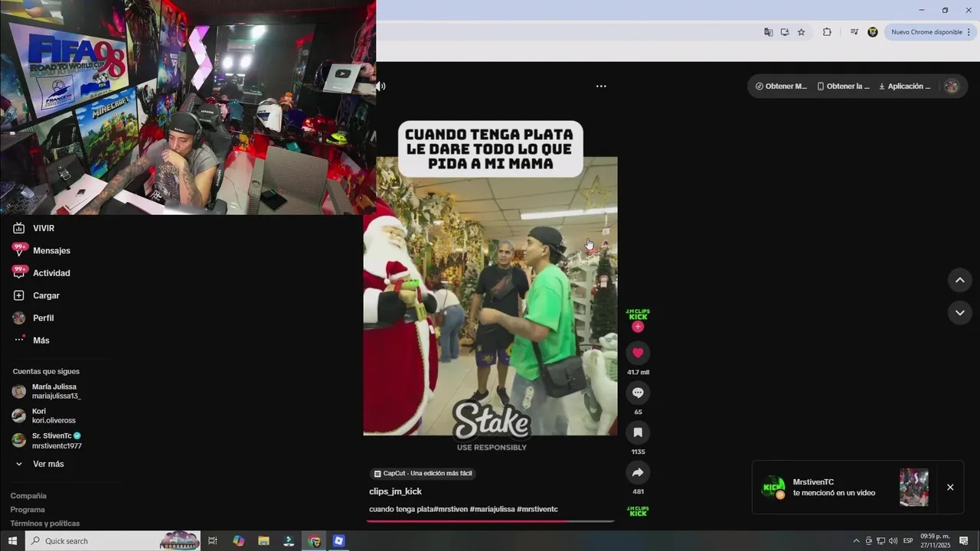
Task: Open Kori kori.oliveross account
Action: click(x=44, y=416)
